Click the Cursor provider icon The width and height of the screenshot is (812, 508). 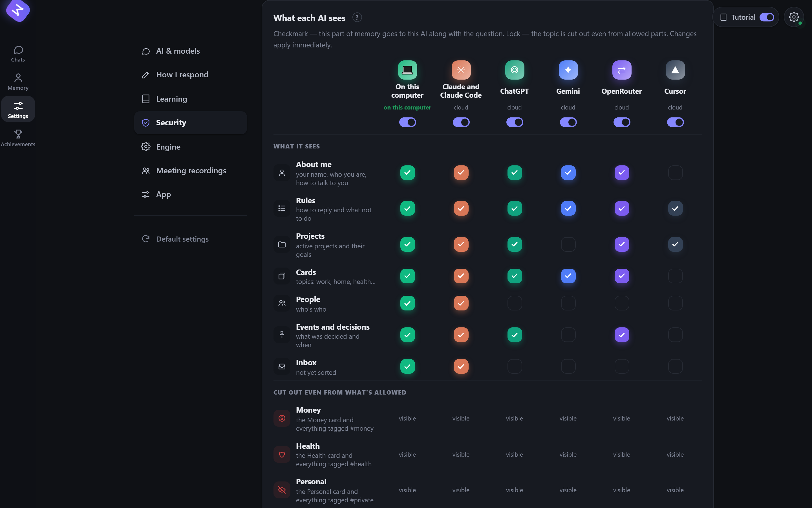pos(675,70)
